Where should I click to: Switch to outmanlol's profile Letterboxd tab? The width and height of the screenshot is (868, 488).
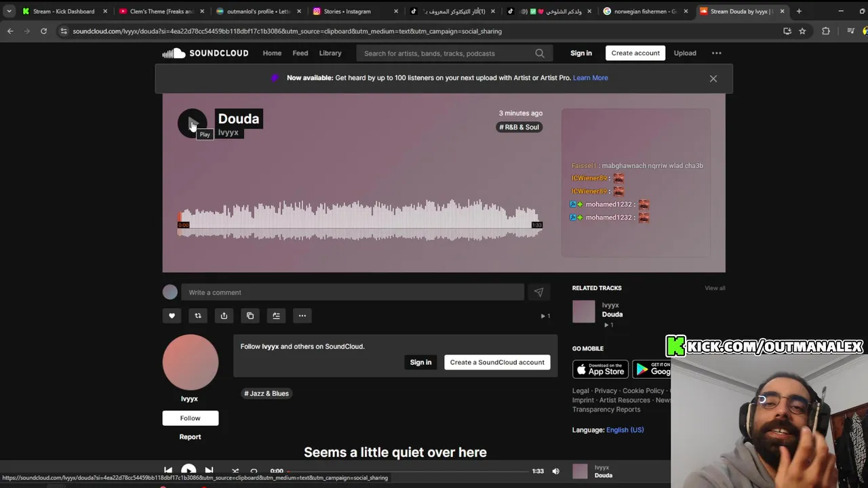click(x=258, y=12)
